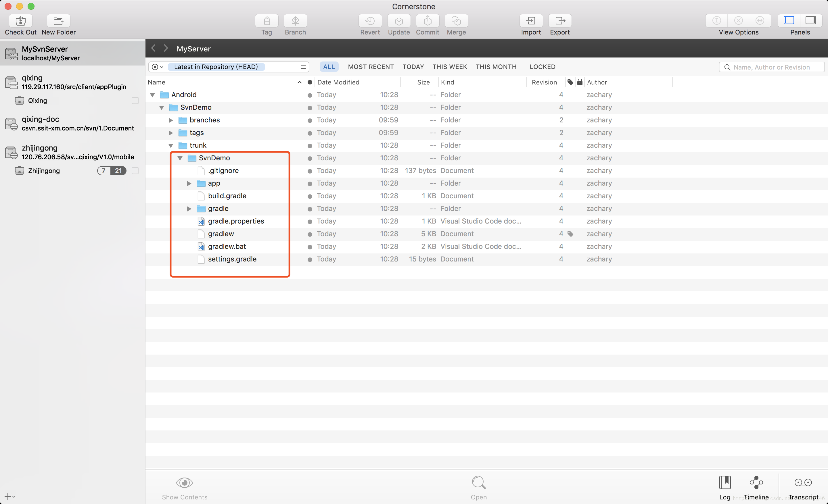This screenshot has width=828, height=504.
Task: Click the Name, Author or Revision search field
Action: [x=772, y=67]
